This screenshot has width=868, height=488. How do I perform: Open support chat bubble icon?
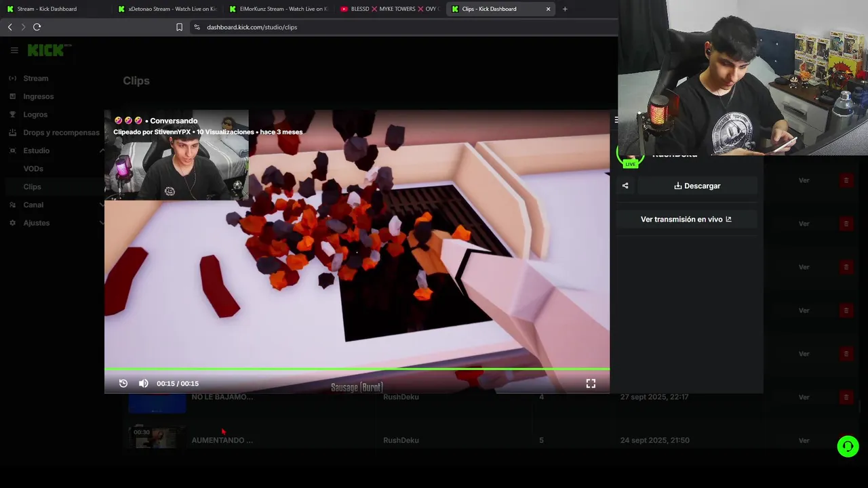848,447
